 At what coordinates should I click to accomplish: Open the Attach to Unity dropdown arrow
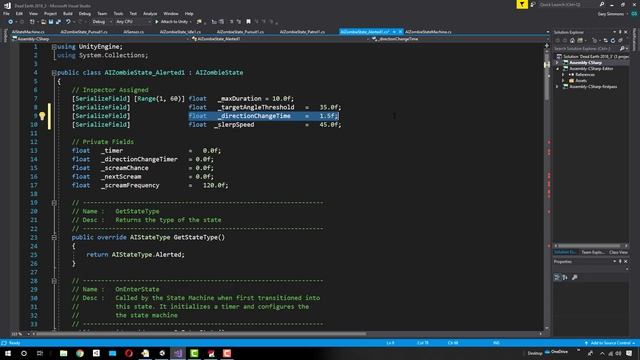point(191,22)
